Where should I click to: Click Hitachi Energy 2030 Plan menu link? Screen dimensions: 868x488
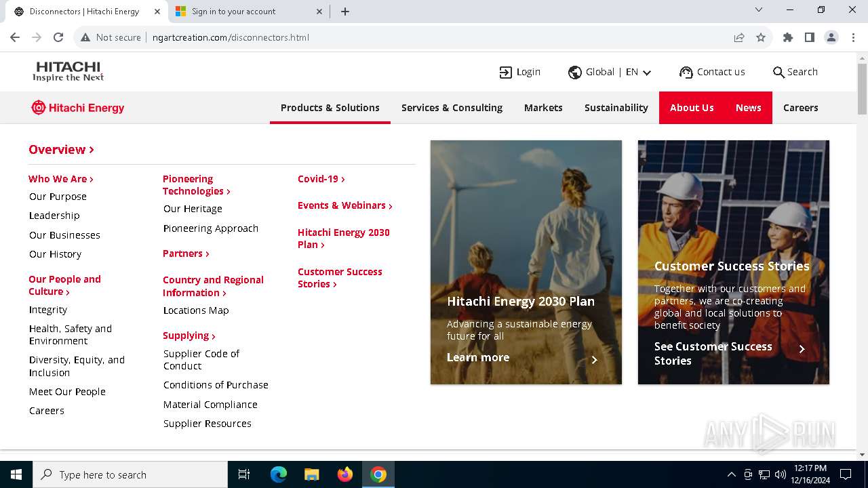pos(344,239)
